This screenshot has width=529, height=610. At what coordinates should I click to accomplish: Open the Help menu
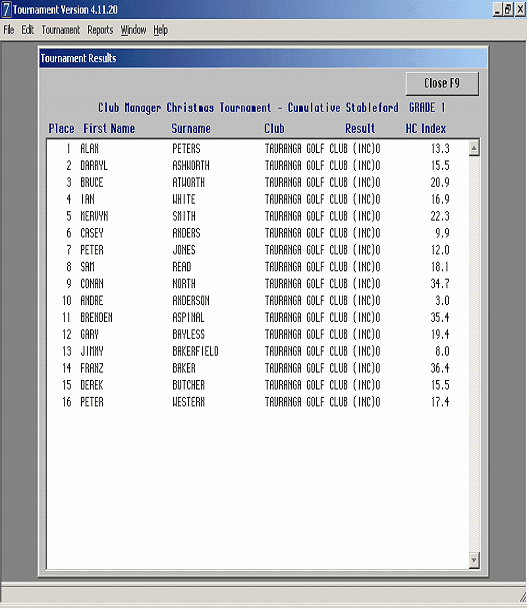[160, 30]
